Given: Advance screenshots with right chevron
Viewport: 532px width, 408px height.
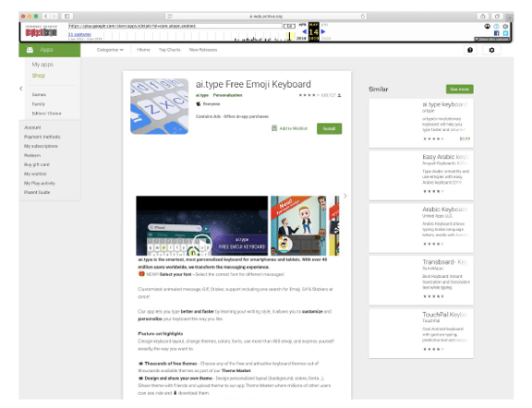Looking at the screenshot, I should click(x=345, y=196).
